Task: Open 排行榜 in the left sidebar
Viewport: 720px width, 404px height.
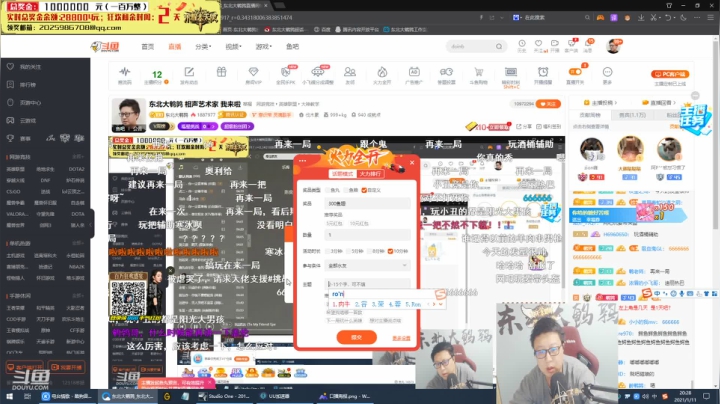Action: click(28, 84)
